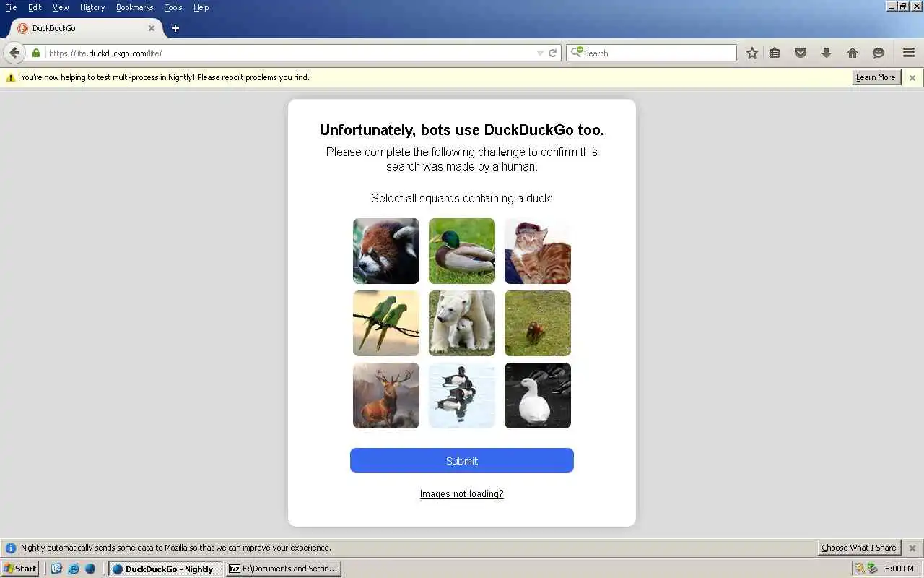Select the orange cat with hat square
The image size is (924, 578).
(538, 251)
